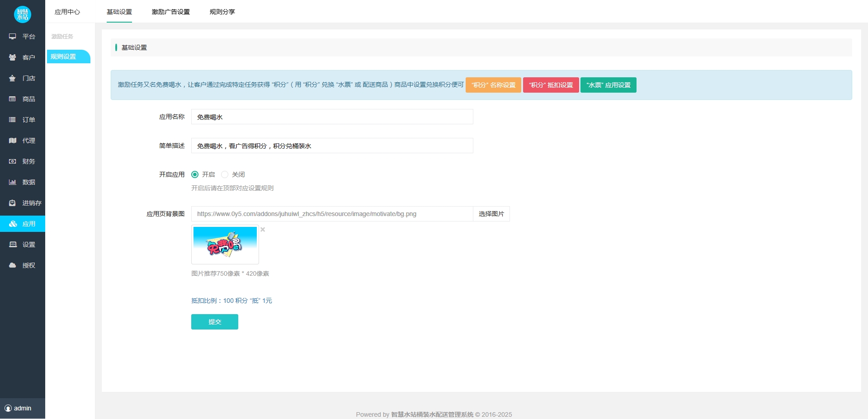Switch to the 关闭 state for 开启应用
868x419 pixels.
pyautogui.click(x=225, y=174)
